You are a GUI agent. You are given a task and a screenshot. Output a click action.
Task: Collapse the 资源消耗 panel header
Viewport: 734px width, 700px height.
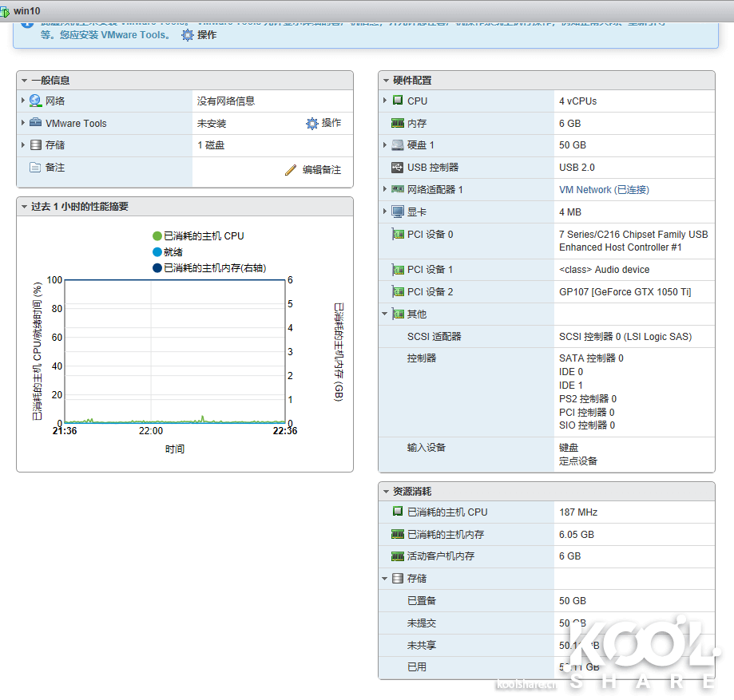tap(387, 492)
